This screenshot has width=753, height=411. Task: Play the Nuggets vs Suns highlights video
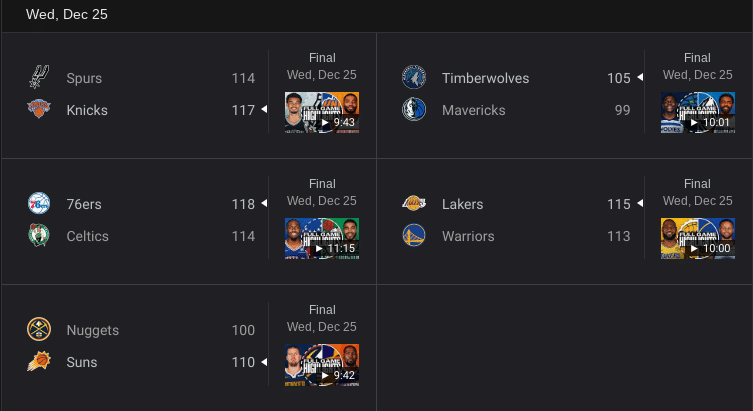322,365
